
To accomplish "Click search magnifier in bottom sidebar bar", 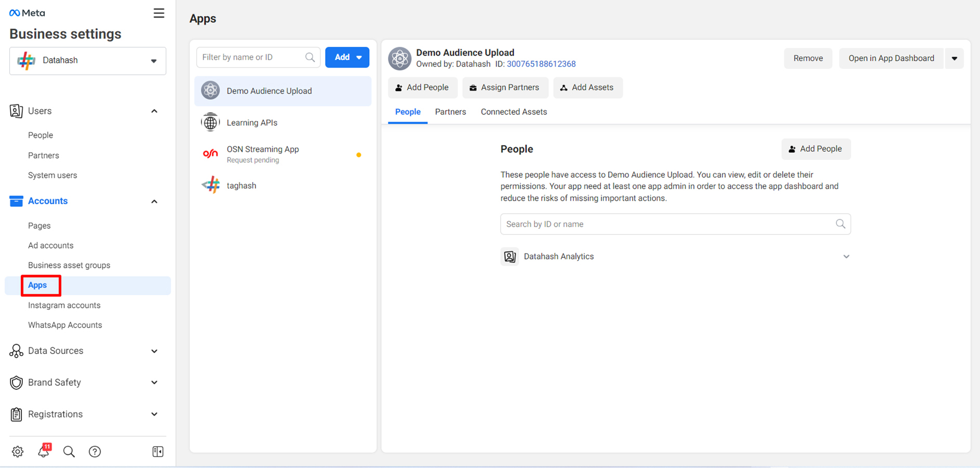I will click(x=69, y=451).
